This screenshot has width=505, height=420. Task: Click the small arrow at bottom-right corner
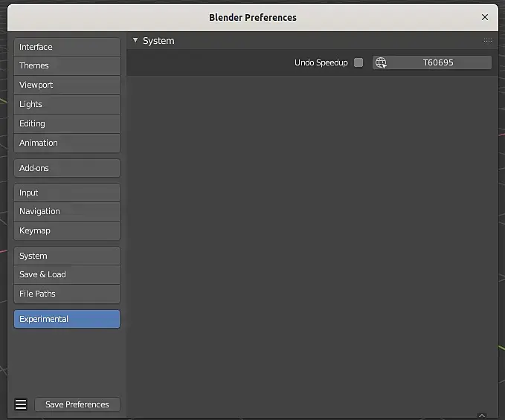(x=482, y=416)
